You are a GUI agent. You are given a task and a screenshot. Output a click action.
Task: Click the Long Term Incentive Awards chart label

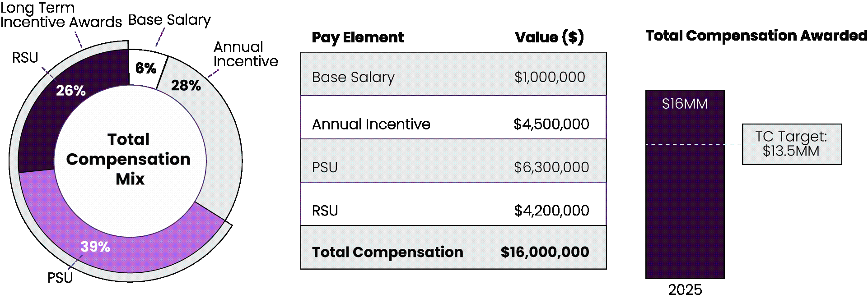click(61, 15)
